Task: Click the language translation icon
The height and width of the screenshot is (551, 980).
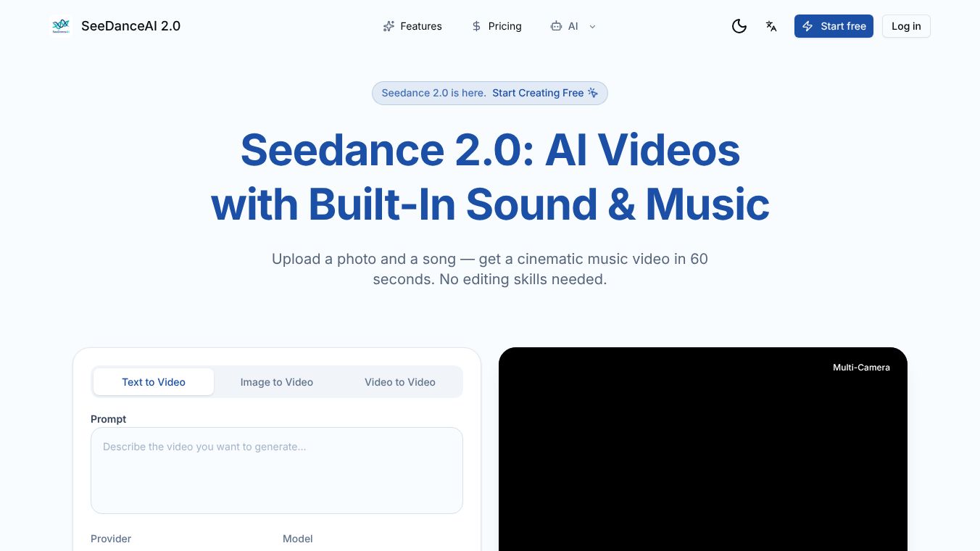Action: [x=771, y=26]
